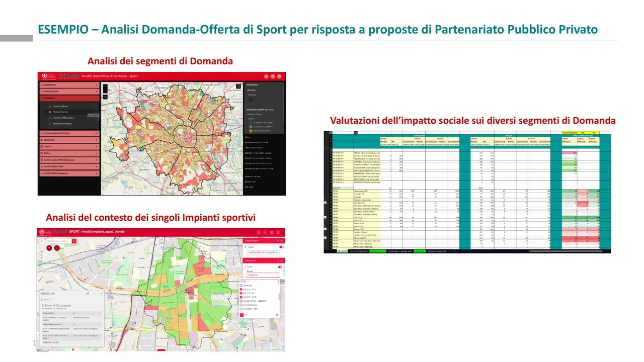This screenshot has width=644, height=362.
Task: Click the Scegli Location panel header
Action: tap(264, 241)
